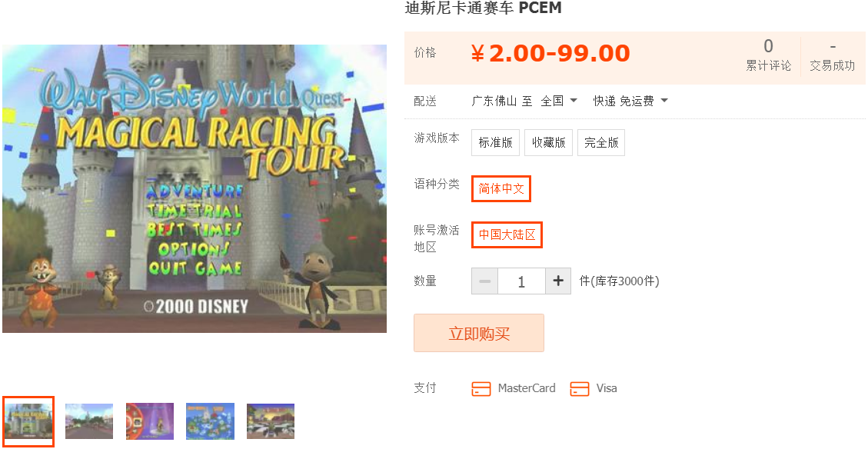
Task: Click the Visa payment card icon
Action: click(579, 389)
